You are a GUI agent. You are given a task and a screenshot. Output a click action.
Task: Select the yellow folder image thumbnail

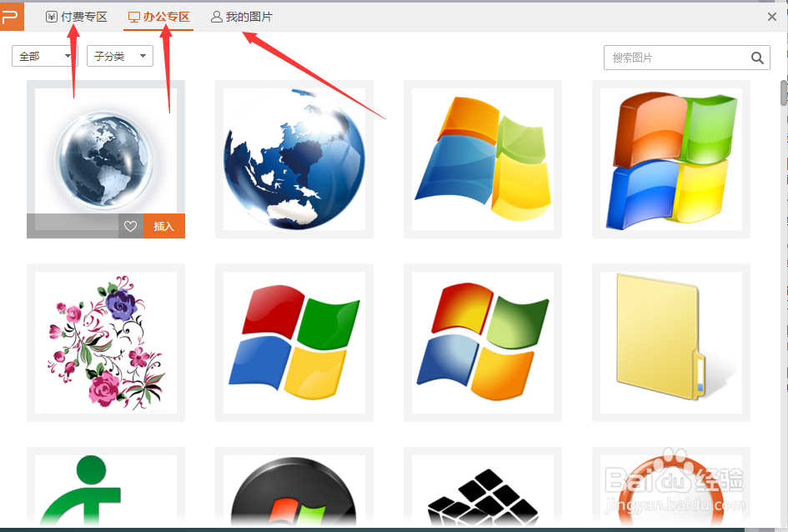point(671,343)
